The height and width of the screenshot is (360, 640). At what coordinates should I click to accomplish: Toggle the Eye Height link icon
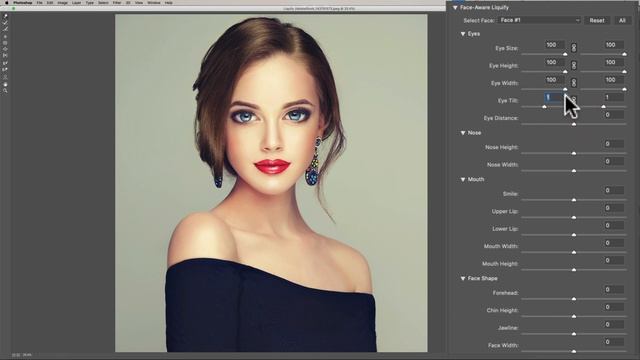[x=573, y=65]
